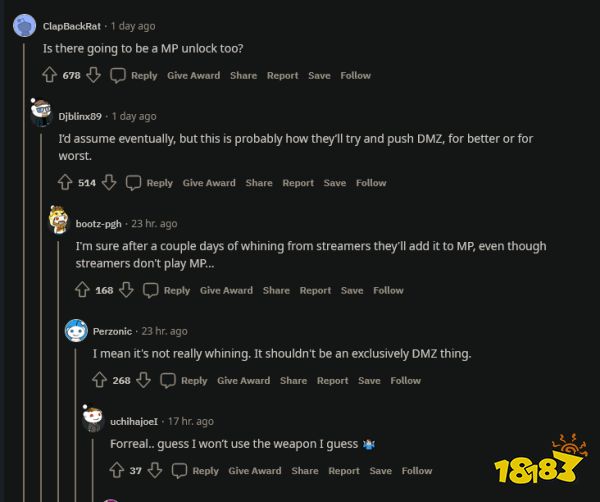Click reply speech bubble on Djblinx89's comment

[134, 183]
